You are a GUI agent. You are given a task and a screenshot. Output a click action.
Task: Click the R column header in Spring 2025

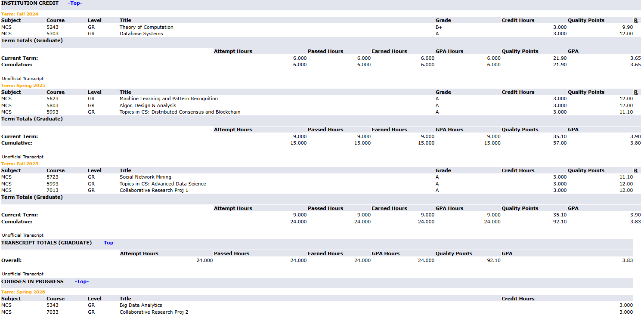(635, 92)
